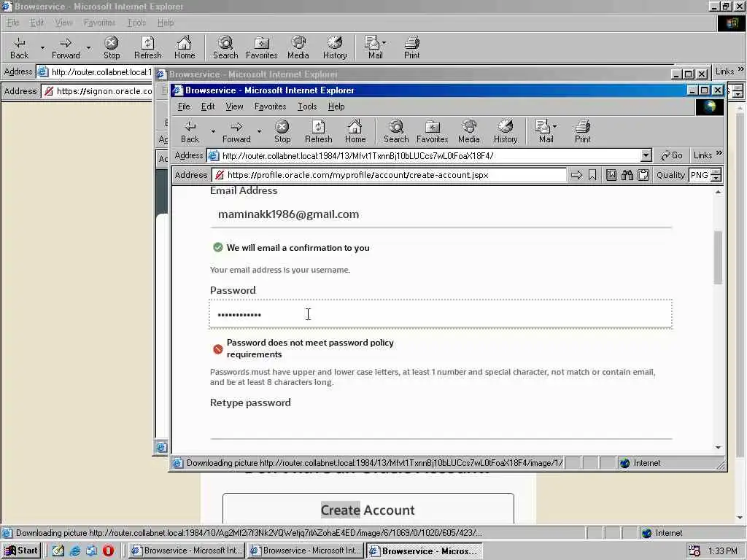Click Stop in the front window toolbar

pyautogui.click(x=282, y=131)
